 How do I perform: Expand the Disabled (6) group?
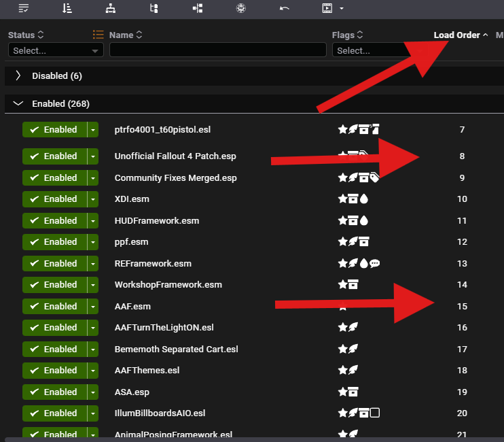(x=18, y=75)
